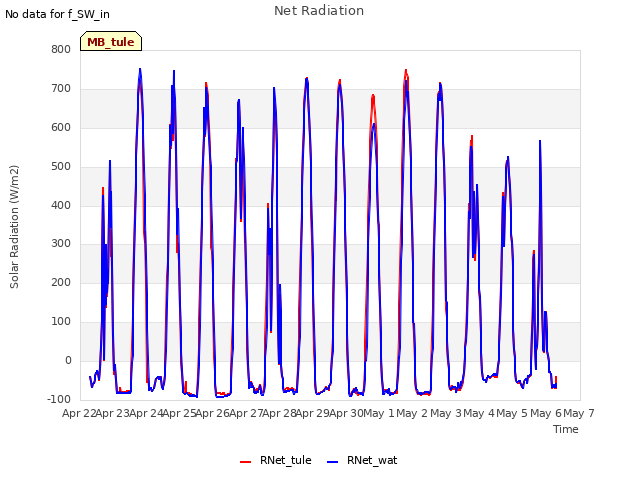The width and height of the screenshot is (640, 480).
Task: Toggle the RNet_wat legend entry
Action: [362, 460]
